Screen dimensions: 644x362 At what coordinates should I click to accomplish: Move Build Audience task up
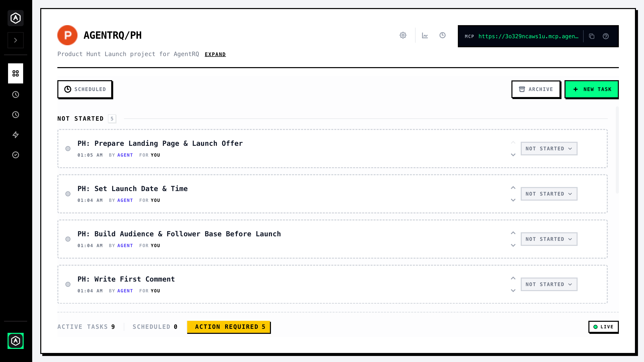coord(513,233)
